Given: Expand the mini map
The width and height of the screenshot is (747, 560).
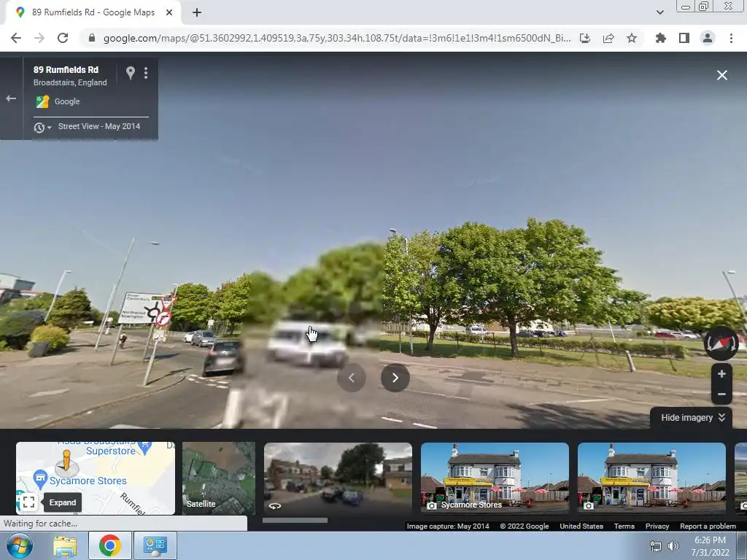Looking at the screenshot, I should click(28, 502).
